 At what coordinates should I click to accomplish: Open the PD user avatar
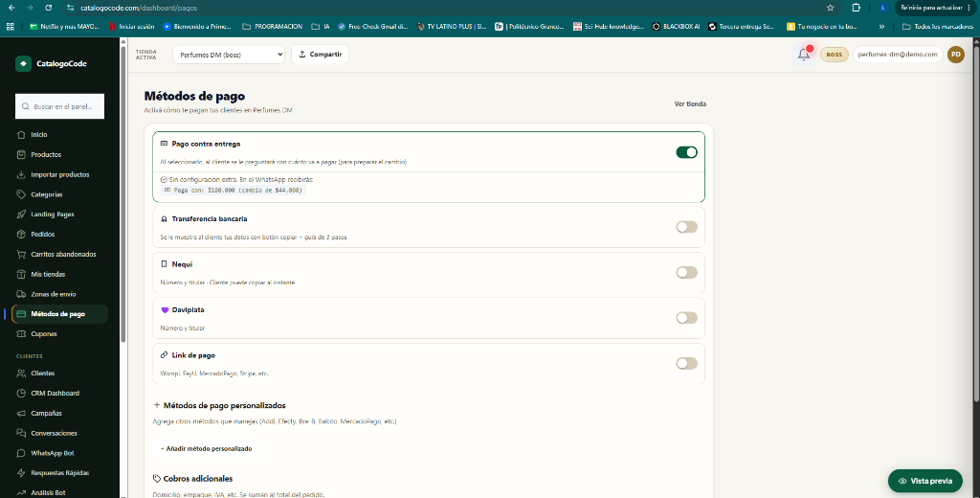tap(956, 55)
